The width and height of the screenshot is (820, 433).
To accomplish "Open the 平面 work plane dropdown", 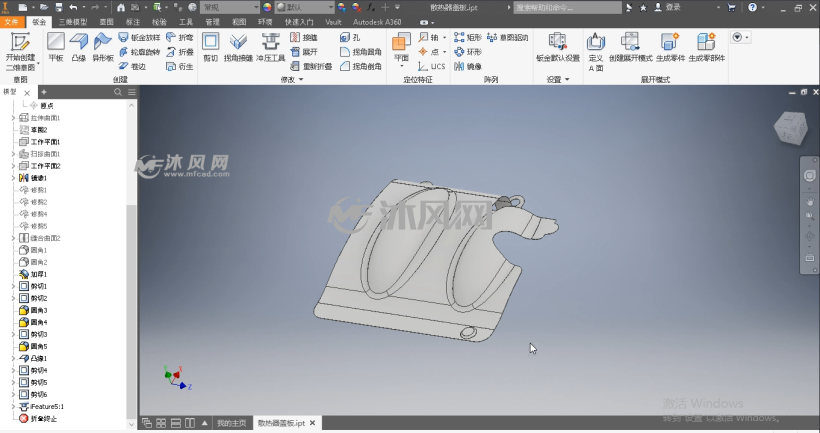I will 401,66.
